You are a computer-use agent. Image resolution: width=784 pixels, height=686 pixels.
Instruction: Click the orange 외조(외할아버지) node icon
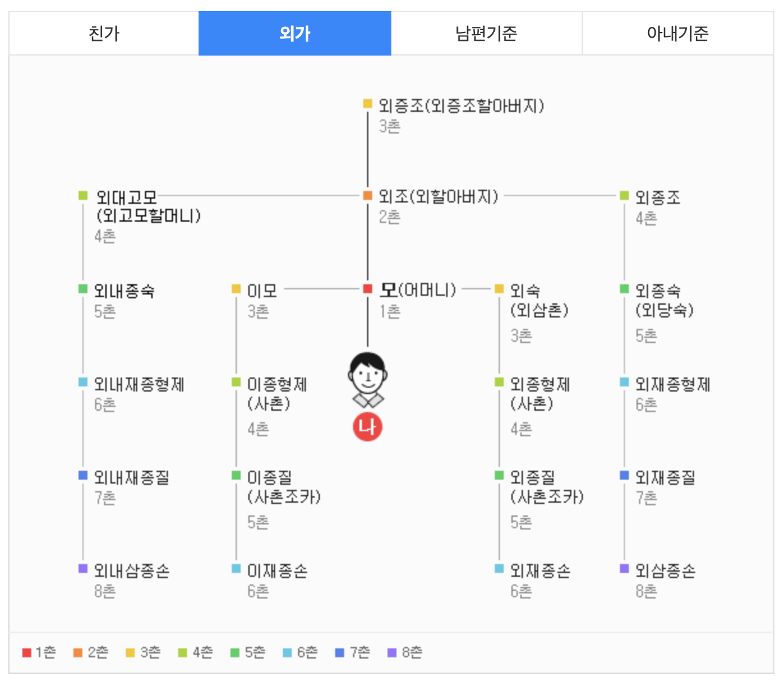click(367, 197)
